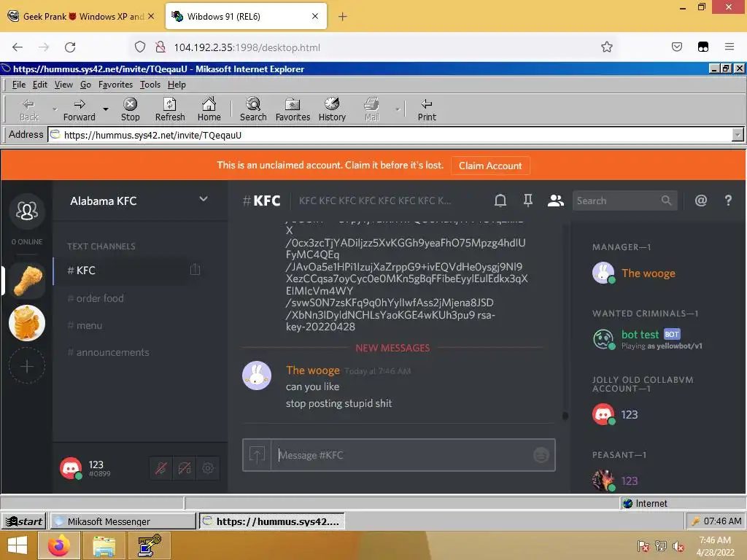Open the Help menu
The image size is (747, 560).
click(x=177, y=85)
